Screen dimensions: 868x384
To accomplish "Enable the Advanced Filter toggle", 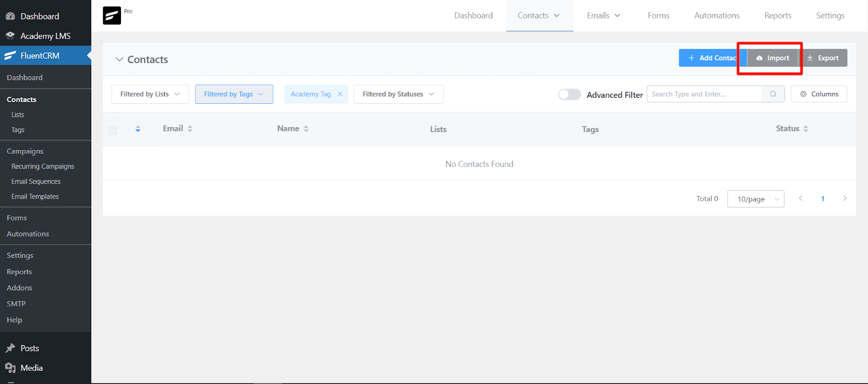I will pos(569,95).
